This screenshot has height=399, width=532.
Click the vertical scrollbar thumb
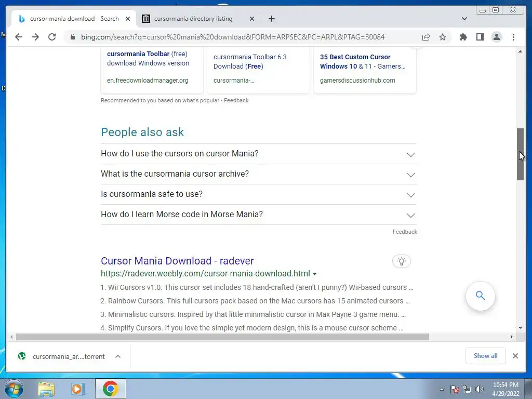[x=520, y=154]
